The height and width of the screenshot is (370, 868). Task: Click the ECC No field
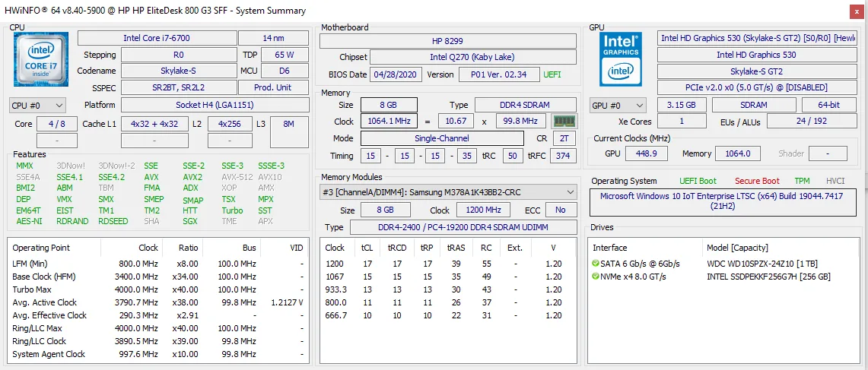(x=561, y=210)
